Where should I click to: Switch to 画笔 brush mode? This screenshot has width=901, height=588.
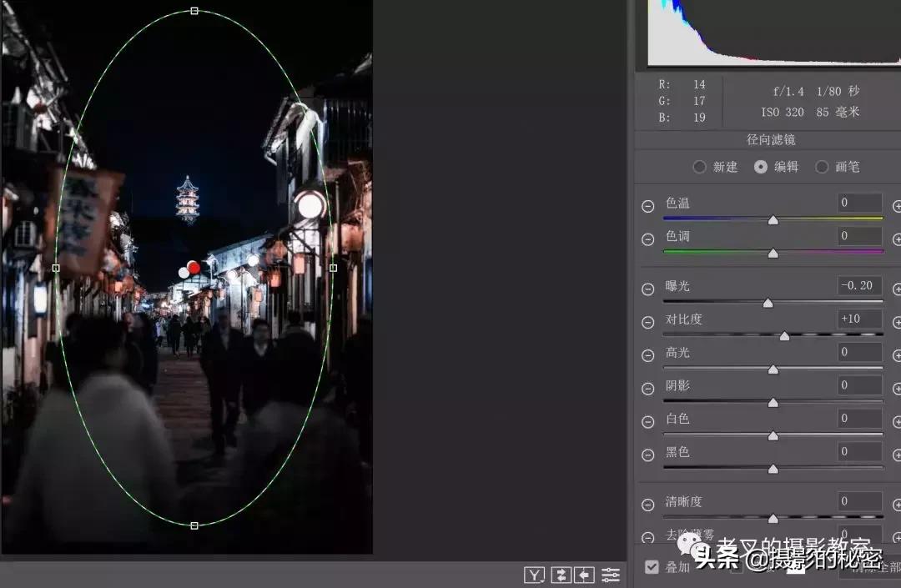click(823, 167)
